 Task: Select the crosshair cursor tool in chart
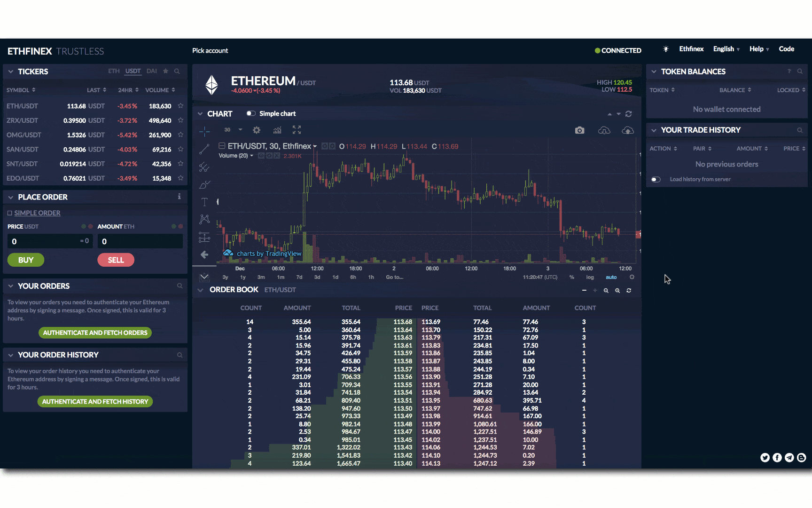click(204, 131)
